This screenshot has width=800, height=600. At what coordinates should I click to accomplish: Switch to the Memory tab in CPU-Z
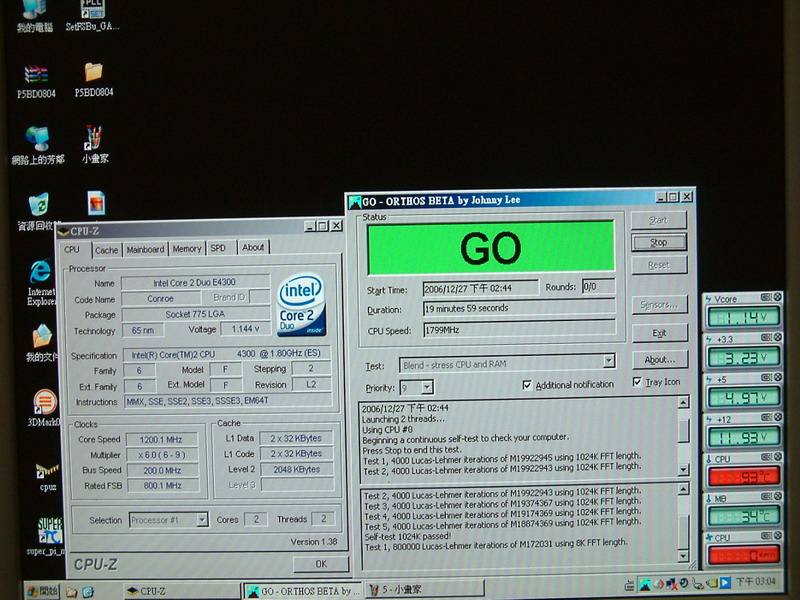[x=187, y=248]
